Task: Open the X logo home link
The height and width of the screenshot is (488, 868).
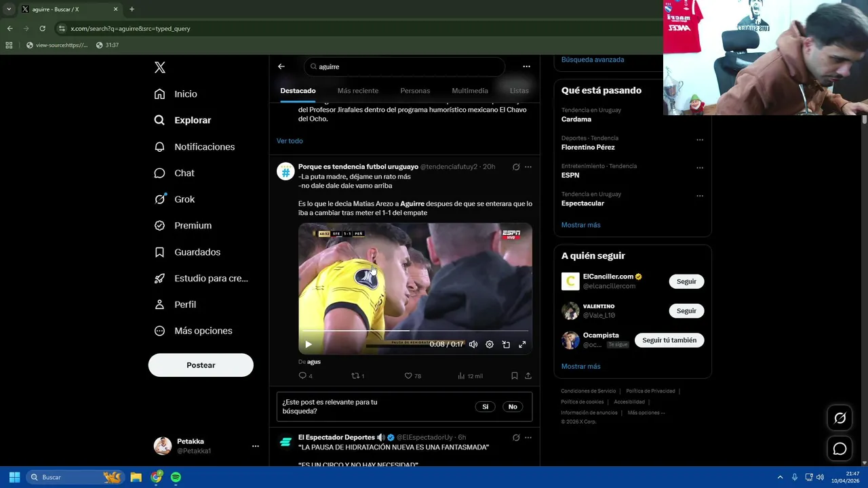Action: [159, 67]
